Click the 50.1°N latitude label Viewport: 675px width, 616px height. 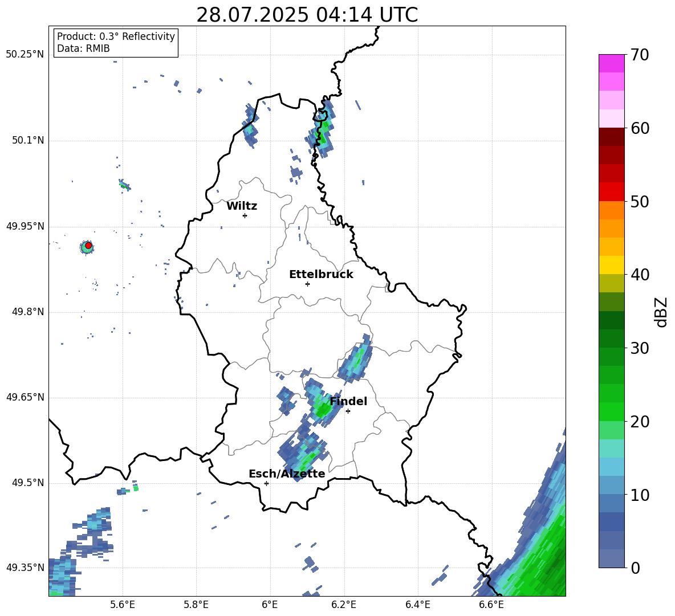pos(28,141)
